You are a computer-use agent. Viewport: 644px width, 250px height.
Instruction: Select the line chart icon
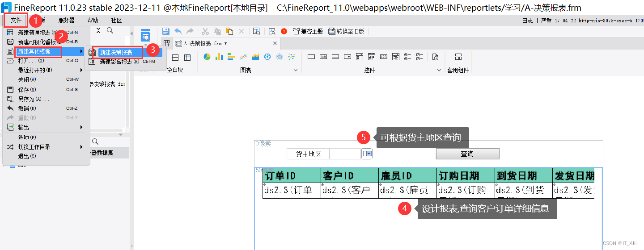[244, 57]
